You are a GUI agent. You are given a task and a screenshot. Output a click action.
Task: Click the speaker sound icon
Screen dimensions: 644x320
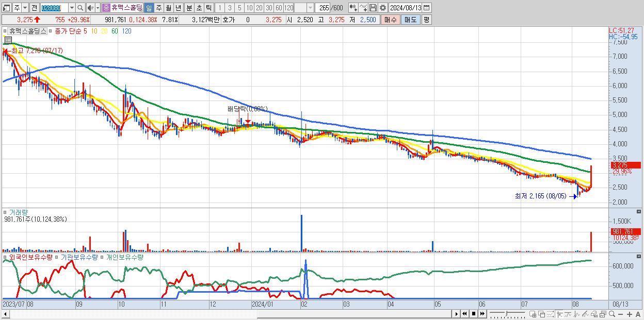click(91, 8)
